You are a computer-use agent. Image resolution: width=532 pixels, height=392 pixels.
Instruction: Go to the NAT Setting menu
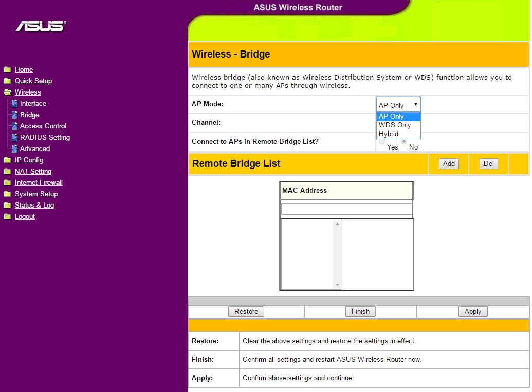tap(33, 171)
